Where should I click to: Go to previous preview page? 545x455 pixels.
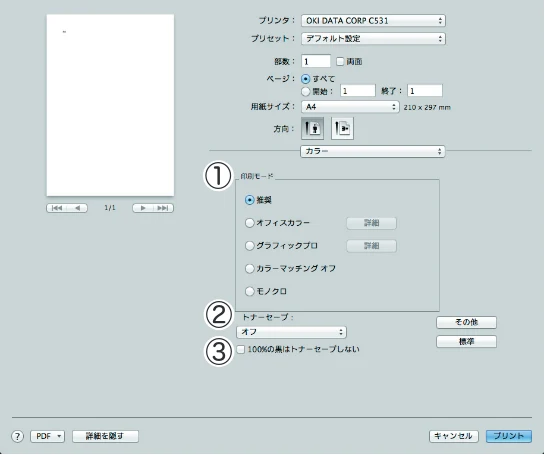[77, 208]
